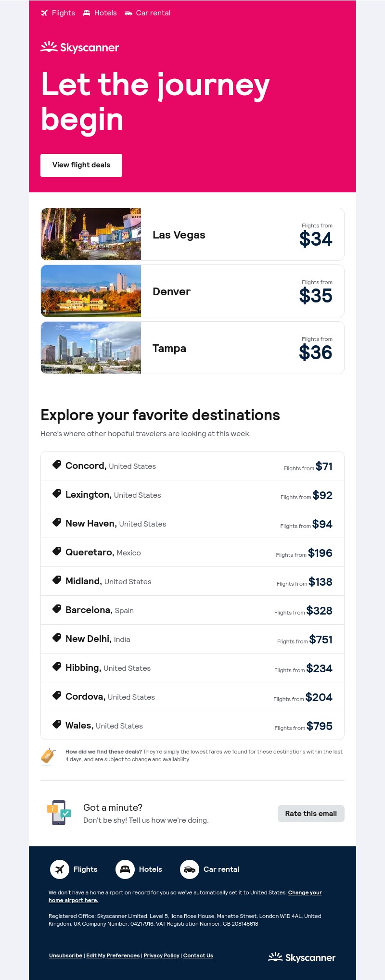The width and height of the screenshot is (385, 980).
Task: Open the Hotels menu item in the top nav
Action: (105, 13)
